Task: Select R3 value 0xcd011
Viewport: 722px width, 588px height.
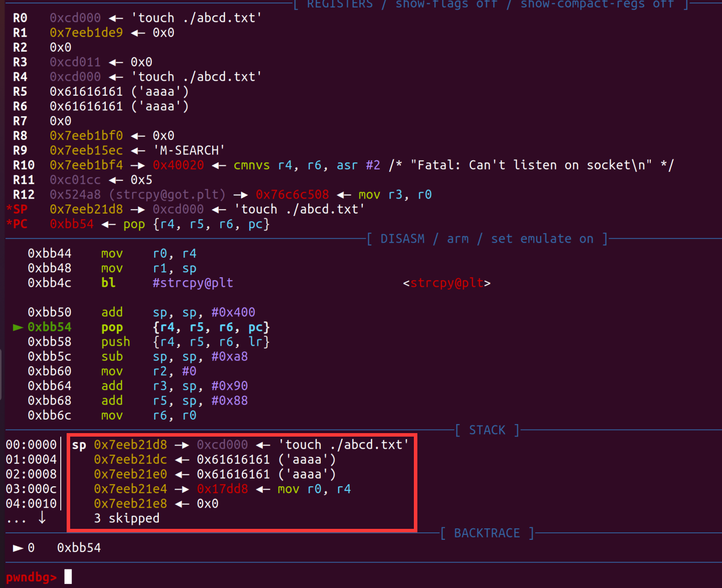Action: point(75,62)
